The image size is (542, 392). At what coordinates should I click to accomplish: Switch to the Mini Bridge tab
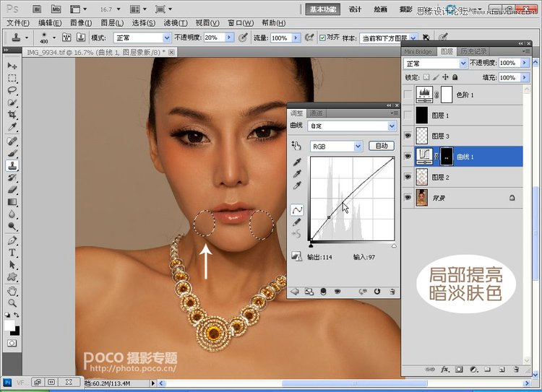[418, 51]
